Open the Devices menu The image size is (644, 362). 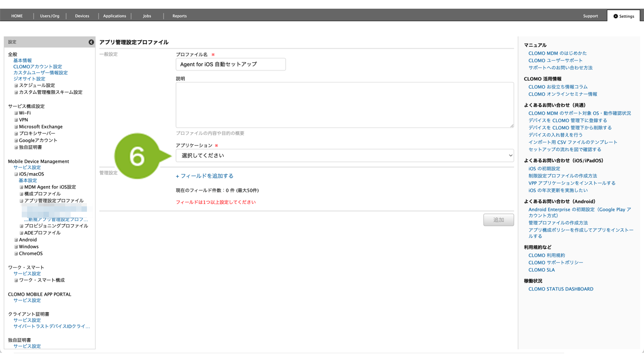(82, 16)
